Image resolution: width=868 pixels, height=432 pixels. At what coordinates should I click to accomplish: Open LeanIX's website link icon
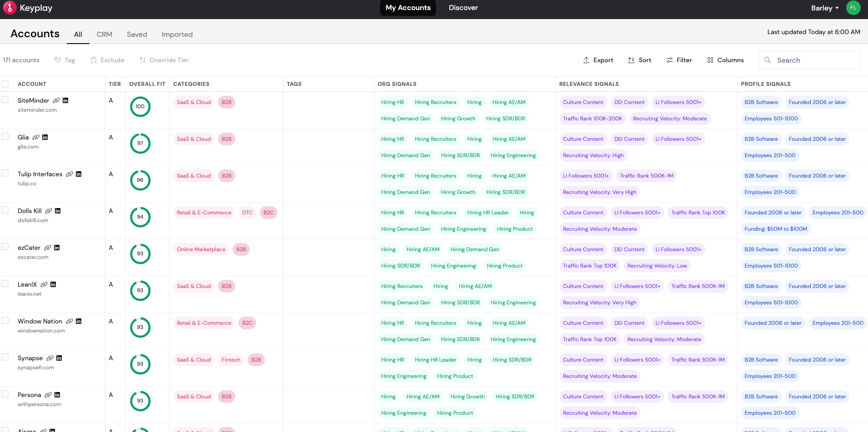click(x=44, y=284)
